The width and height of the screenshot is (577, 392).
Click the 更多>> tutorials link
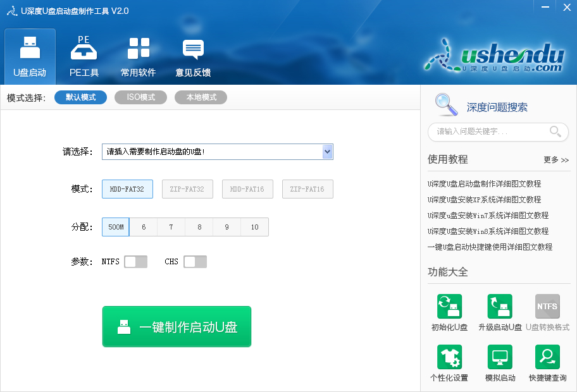554,160
